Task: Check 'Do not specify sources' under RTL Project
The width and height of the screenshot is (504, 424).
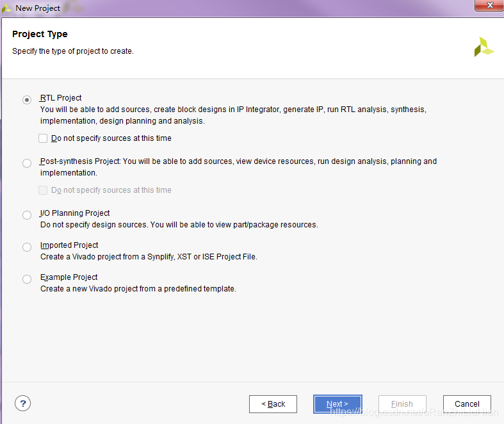Action: tap(43, 138)
